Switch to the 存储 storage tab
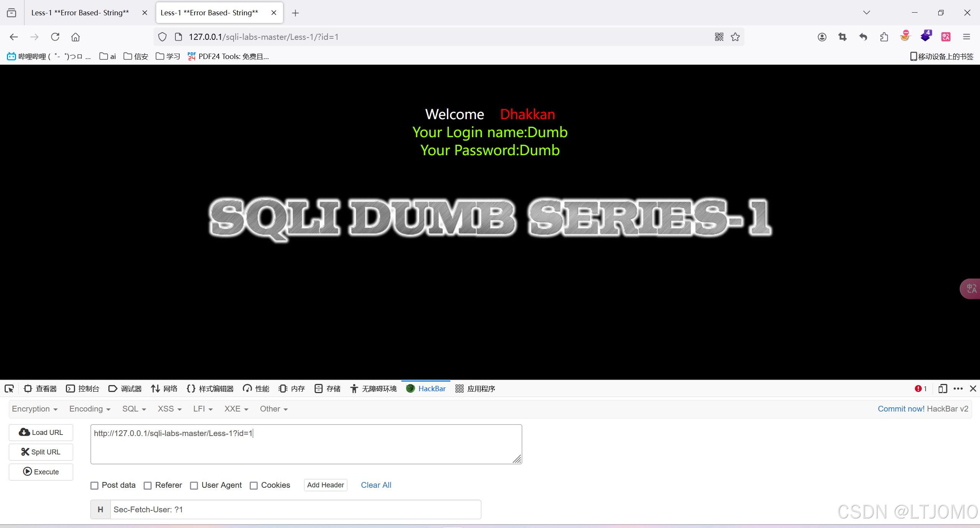Viewport: 980px width, 528px height. pos(327,389)
